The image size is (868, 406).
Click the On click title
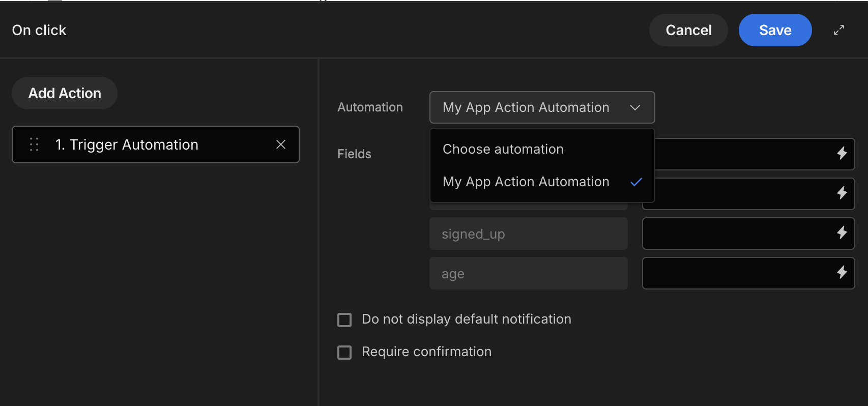point(39,30)
